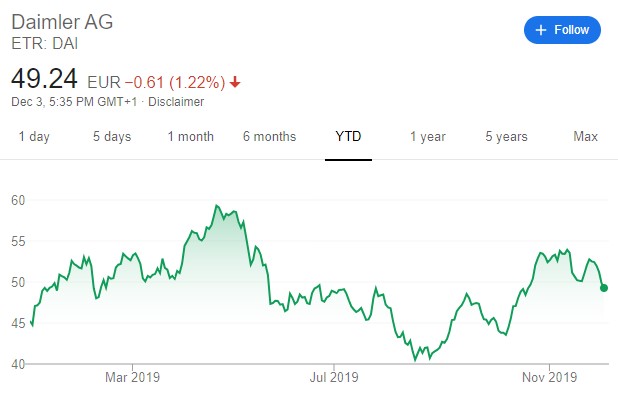Click the green current-price dot on the chart
This screenshot has height=397, width=618.
coord(604,288)
